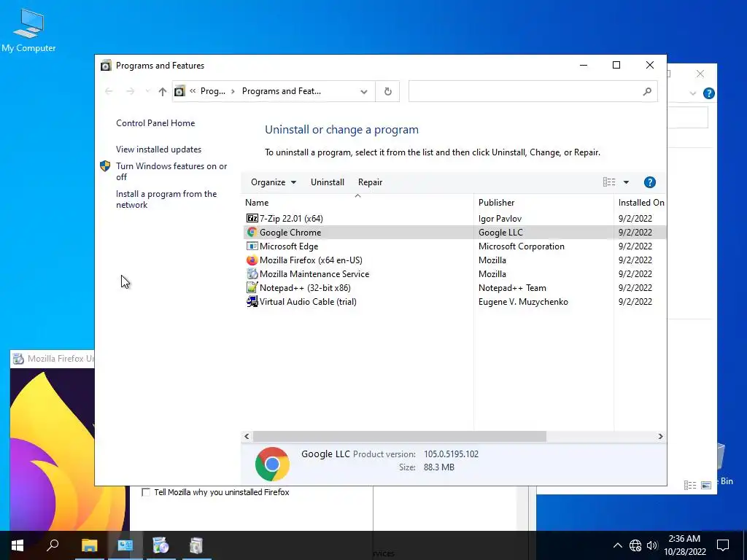Screen dimensions: 747x560
Task: Open Control Panel Home link
Action: pyautogui.click(x=155, y=123)
